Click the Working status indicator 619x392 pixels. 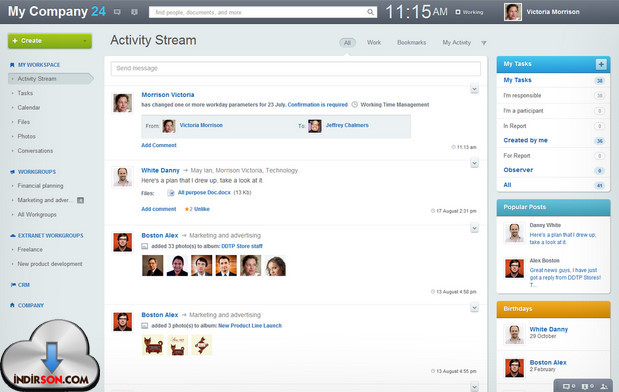[469, 12]
